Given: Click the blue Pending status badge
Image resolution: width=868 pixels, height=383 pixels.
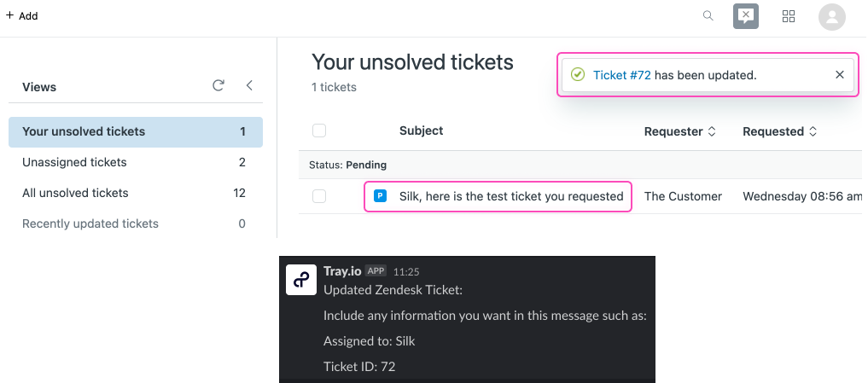Looking at the screenshot, I should 381,196.
